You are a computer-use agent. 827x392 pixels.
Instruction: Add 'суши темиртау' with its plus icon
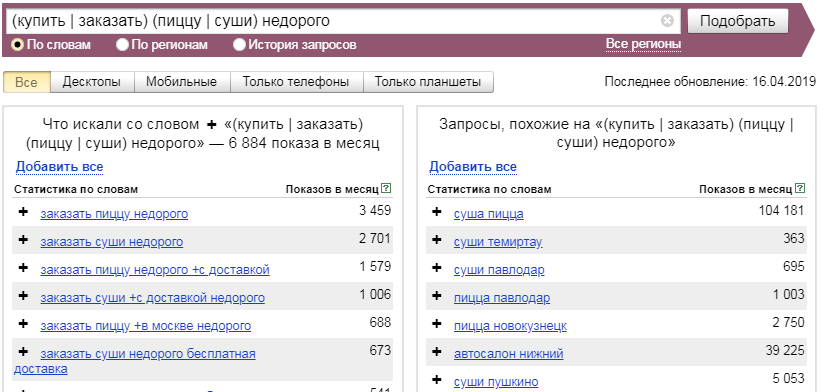(x=436, y=240)
